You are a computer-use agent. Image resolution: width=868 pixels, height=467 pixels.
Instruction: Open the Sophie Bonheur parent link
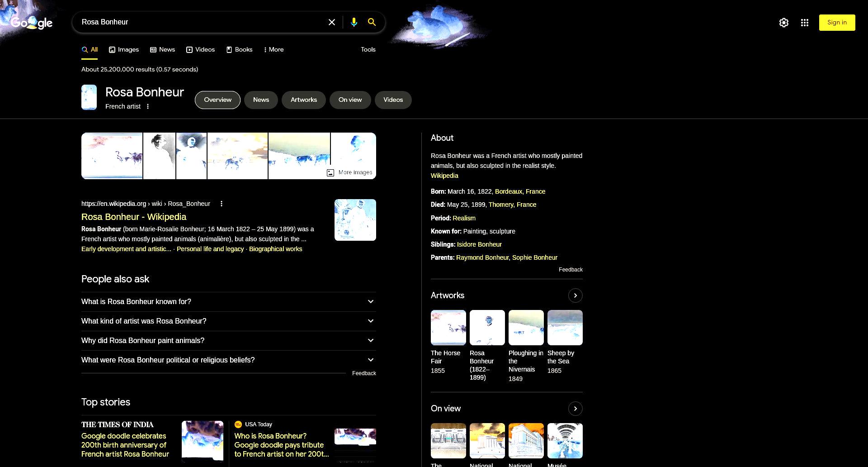point(535,258)
